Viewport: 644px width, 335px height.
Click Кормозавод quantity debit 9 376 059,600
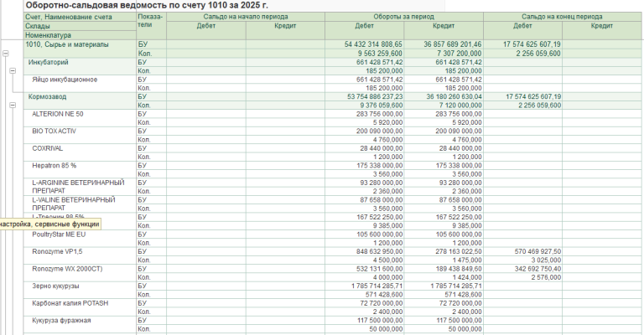[x=382, y=106]
